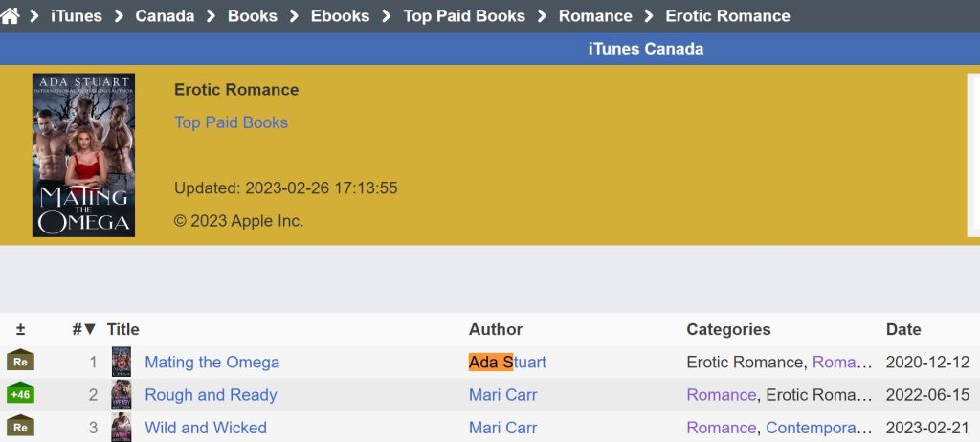Click the Re badge beside Wild and Wicked

20,427
